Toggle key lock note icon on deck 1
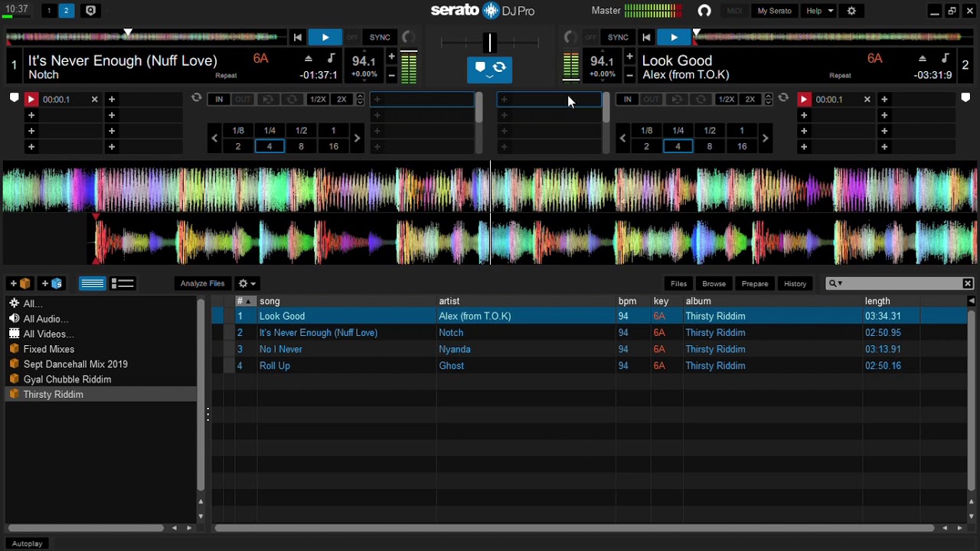 click(331, 59)
